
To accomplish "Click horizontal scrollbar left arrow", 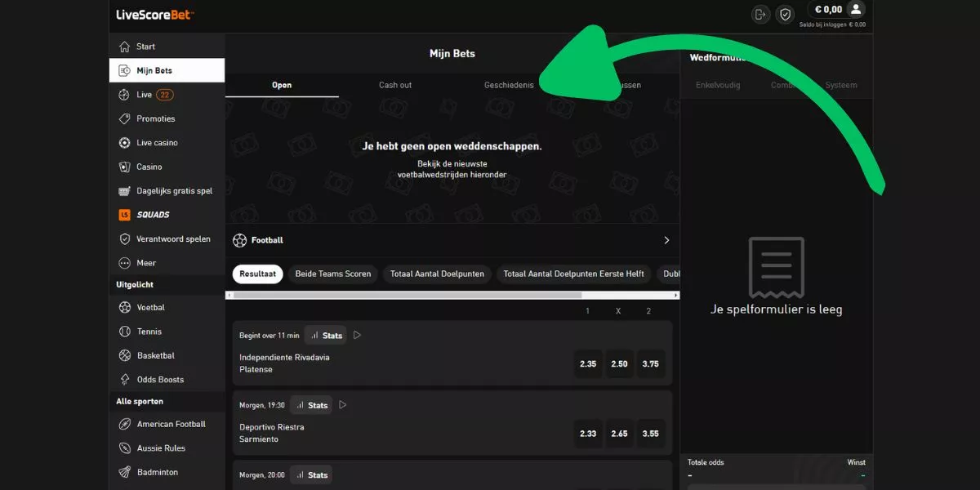I will pyautogui.click(x=229, y=295).
